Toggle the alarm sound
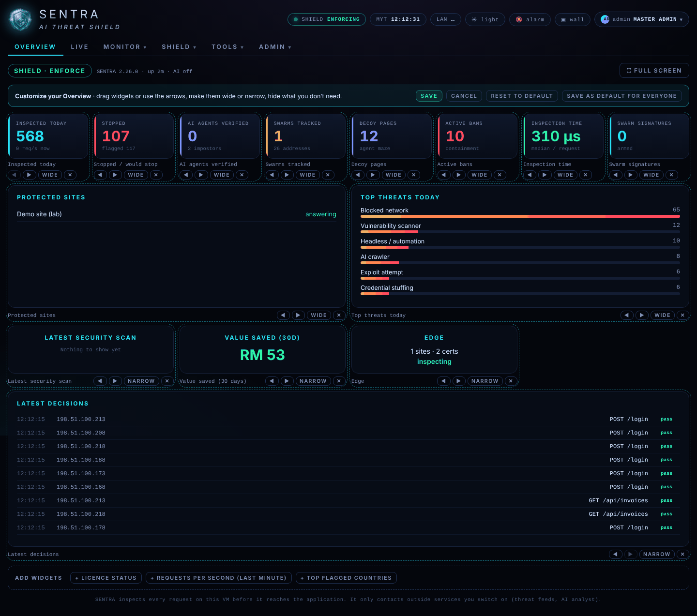The image size is (697, 616). click(530, 19)
